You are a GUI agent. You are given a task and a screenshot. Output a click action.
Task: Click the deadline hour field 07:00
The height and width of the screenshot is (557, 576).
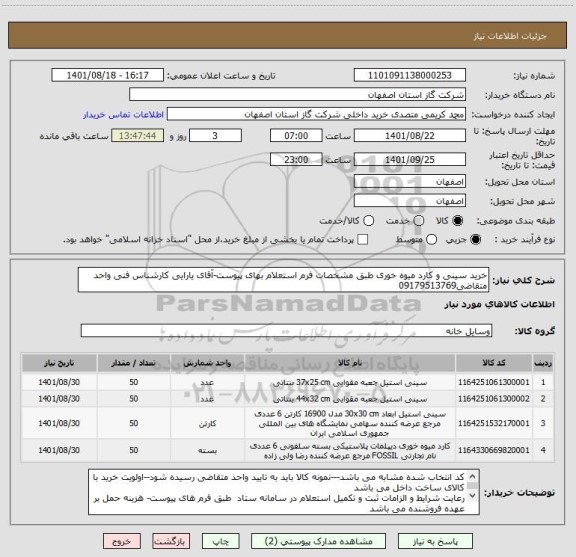click(x=296, y=136)
